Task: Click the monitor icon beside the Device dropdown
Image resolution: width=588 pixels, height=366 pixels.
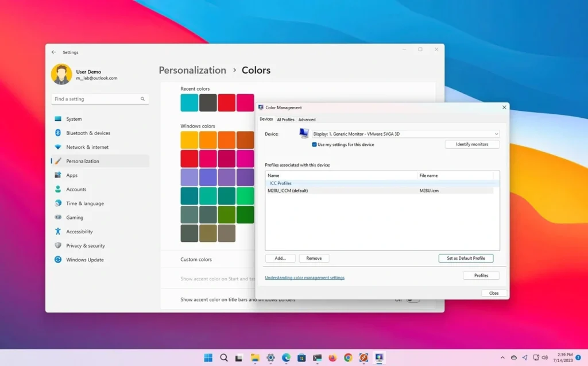Action: [x=303, y=133]
